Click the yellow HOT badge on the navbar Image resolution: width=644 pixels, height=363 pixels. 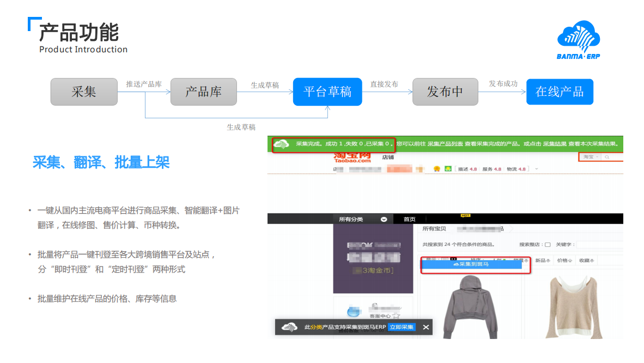point(465,215)
